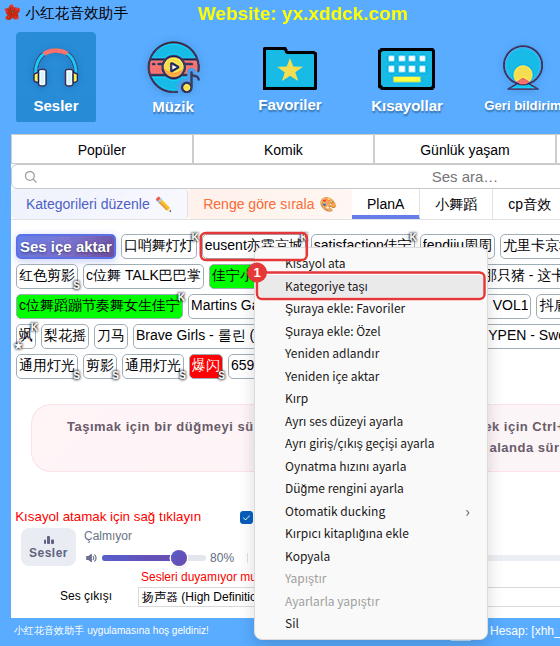Adjust the 80% volume slider
The image size is (560, 646).
click(x=154, y=558)
